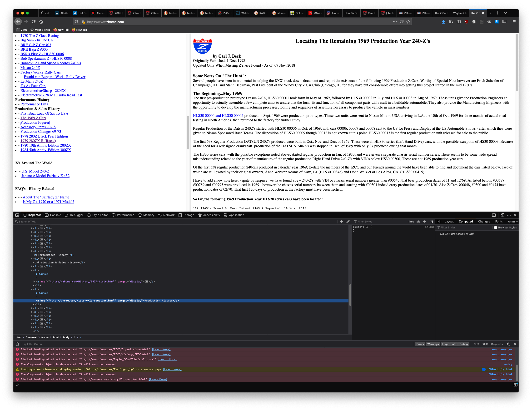The image size is (532, 410).
Task: Open the Firefox hamburger menu
Action: (x=514, y=22)
